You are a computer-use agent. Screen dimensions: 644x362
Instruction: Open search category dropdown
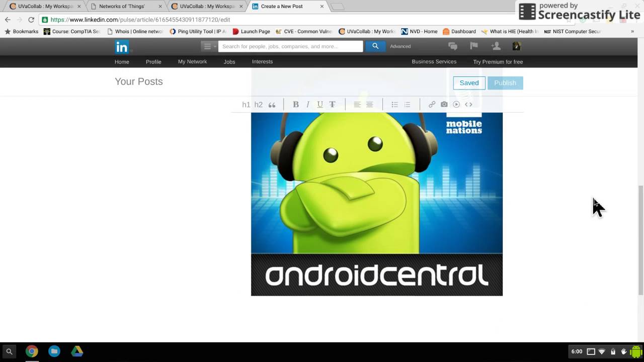point(209,46)
